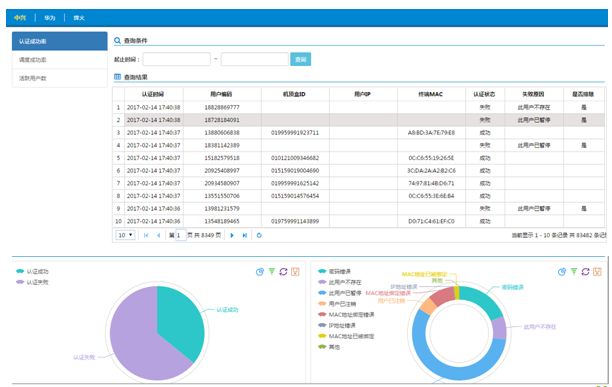
Task: Toggle 用户已注销 legend series
Action: pyautogui.click(x=337, y=304)
